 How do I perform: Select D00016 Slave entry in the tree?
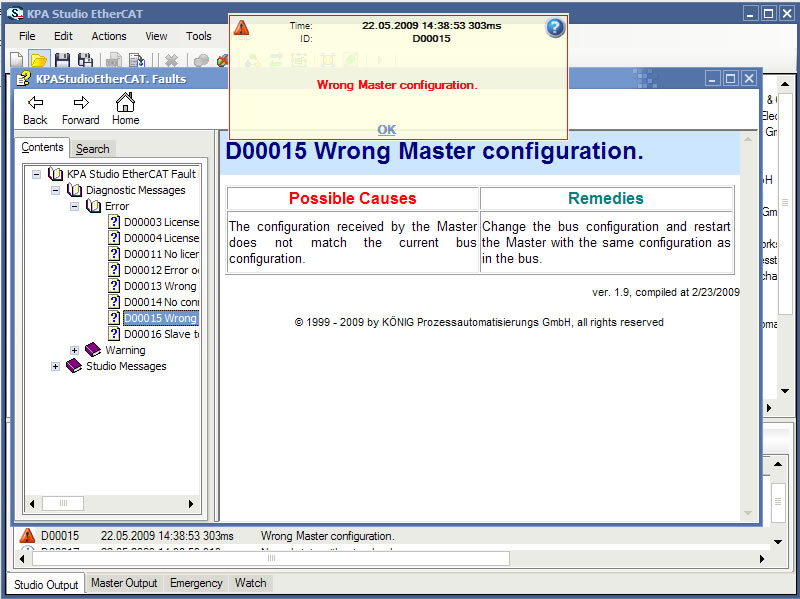click(x=160, y=334)
